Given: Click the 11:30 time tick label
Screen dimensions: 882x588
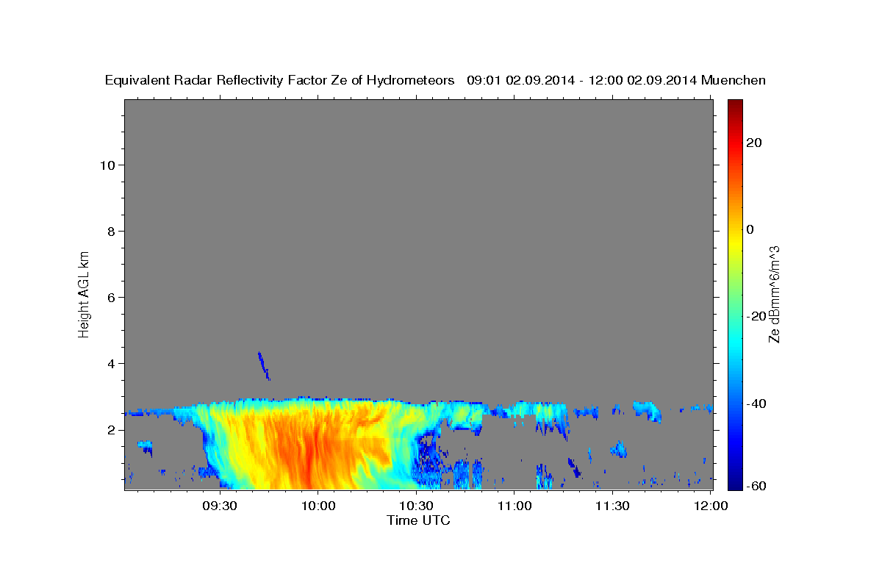Looking at the screenshot, I should coord(612,506).
